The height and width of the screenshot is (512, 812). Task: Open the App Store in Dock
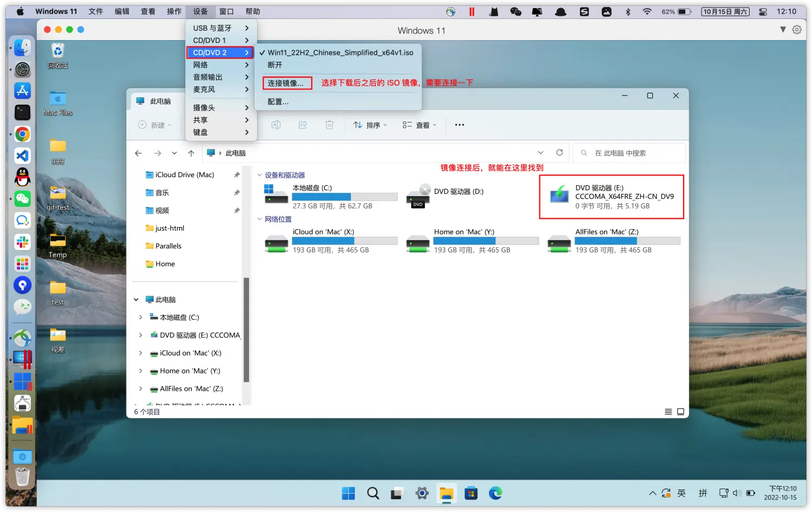pos(22,90)
